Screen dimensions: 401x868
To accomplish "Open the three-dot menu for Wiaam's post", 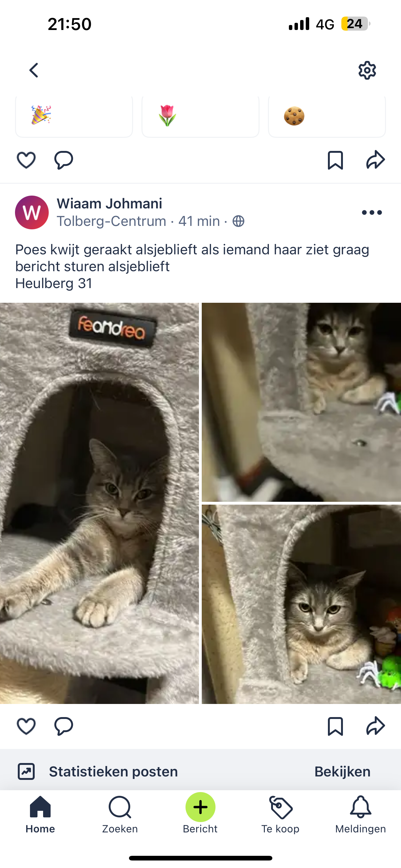I will [x=372, y=212].
